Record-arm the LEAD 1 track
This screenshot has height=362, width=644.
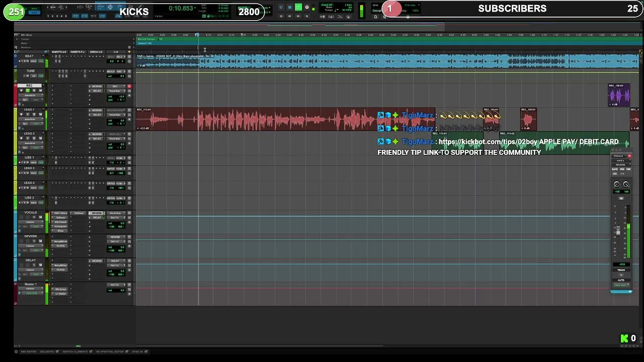click(21, 114)
